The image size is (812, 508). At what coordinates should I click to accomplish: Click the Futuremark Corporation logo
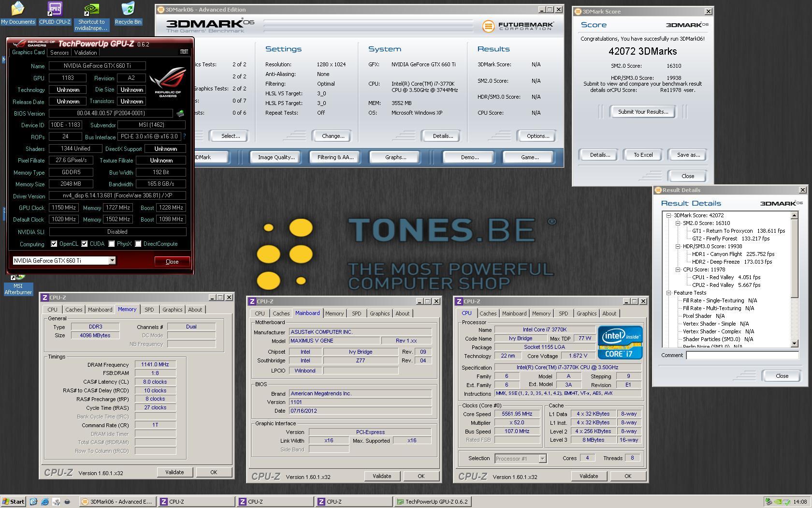518,26
